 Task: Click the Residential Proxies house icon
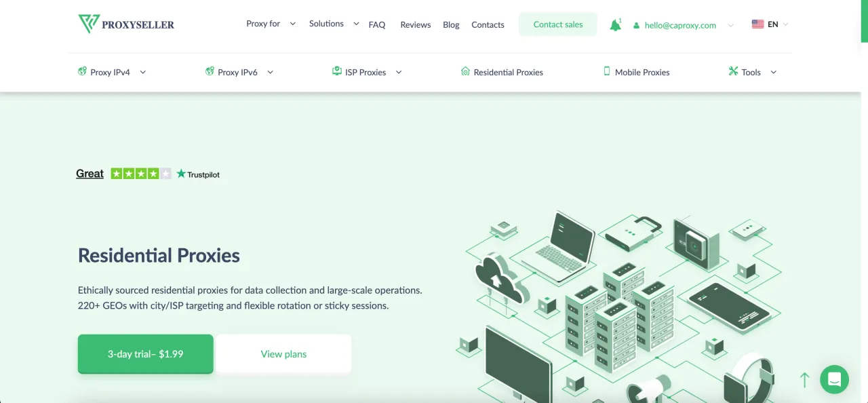[465, 71]
